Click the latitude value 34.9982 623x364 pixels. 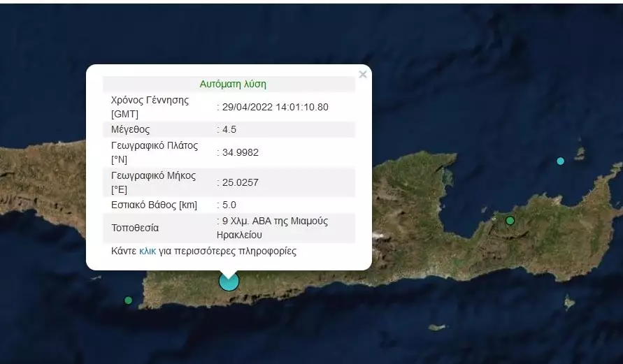tap(238, 152)
